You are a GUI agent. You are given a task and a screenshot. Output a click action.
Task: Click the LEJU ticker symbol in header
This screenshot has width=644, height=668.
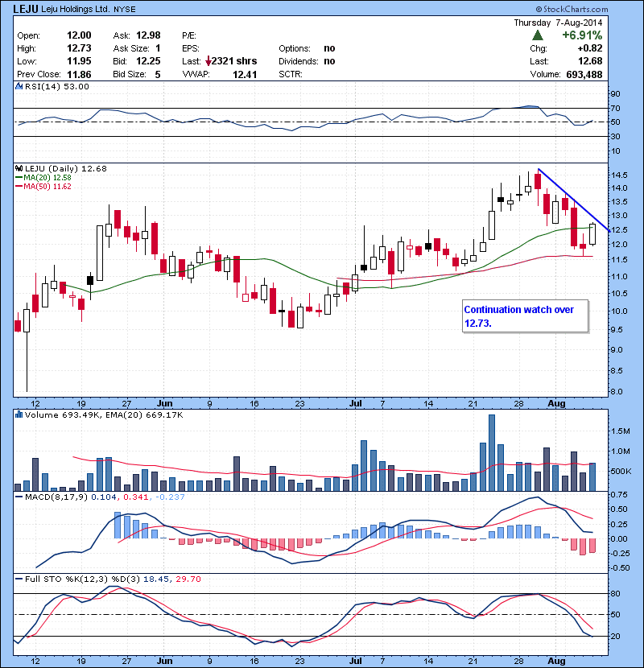click(26, 9)
